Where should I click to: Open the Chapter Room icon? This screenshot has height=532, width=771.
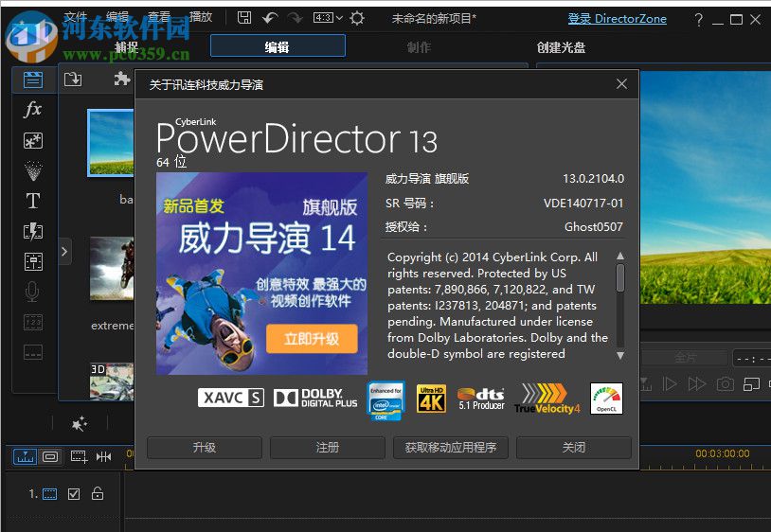point(33,322)
